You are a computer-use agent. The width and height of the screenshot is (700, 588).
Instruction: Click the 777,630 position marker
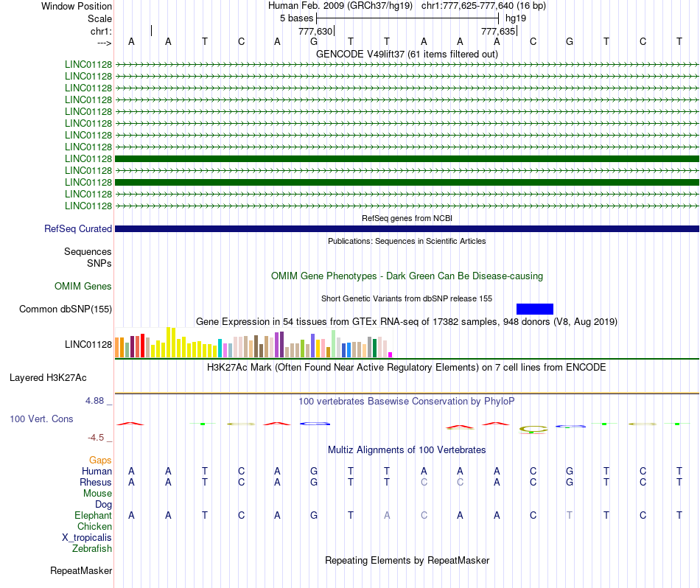click(315, 31)
